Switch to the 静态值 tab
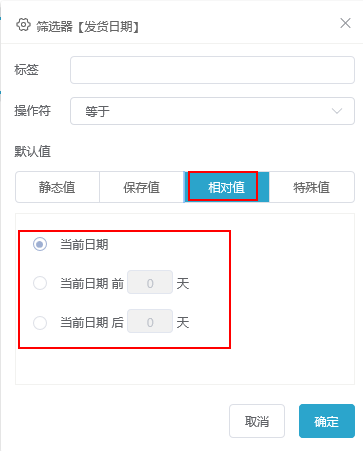363x451 pixels. [57, 187]
